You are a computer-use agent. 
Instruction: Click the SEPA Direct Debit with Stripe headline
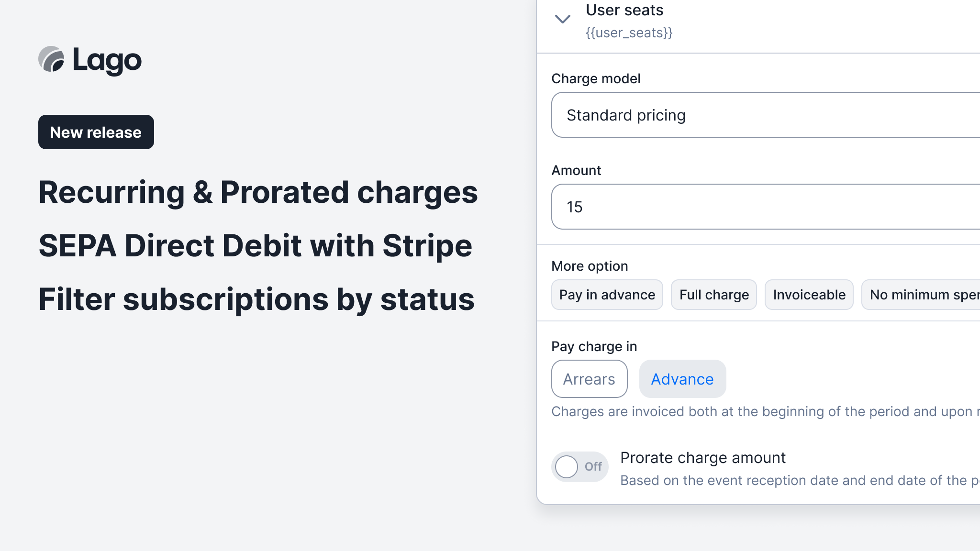(x=255, y=246)
